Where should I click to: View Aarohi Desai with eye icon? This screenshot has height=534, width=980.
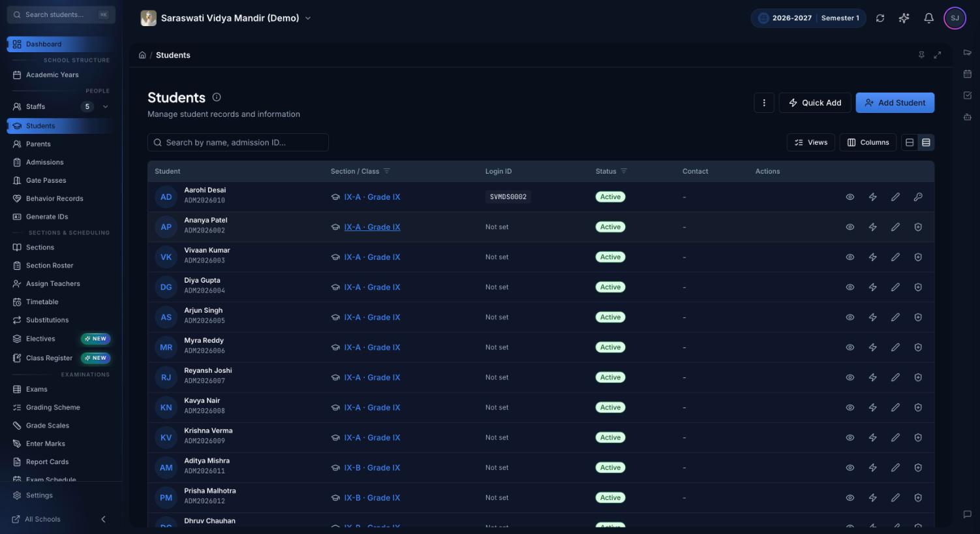click(850, 197)
